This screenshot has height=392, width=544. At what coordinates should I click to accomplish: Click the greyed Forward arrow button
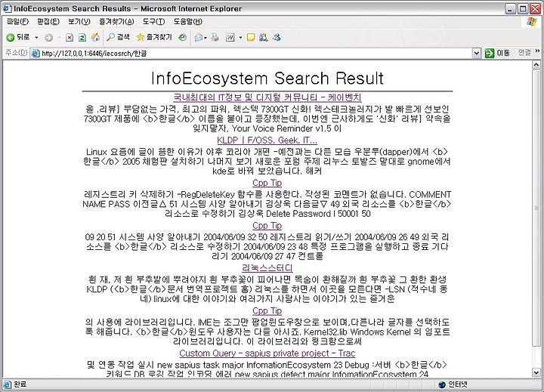[48, 38]
